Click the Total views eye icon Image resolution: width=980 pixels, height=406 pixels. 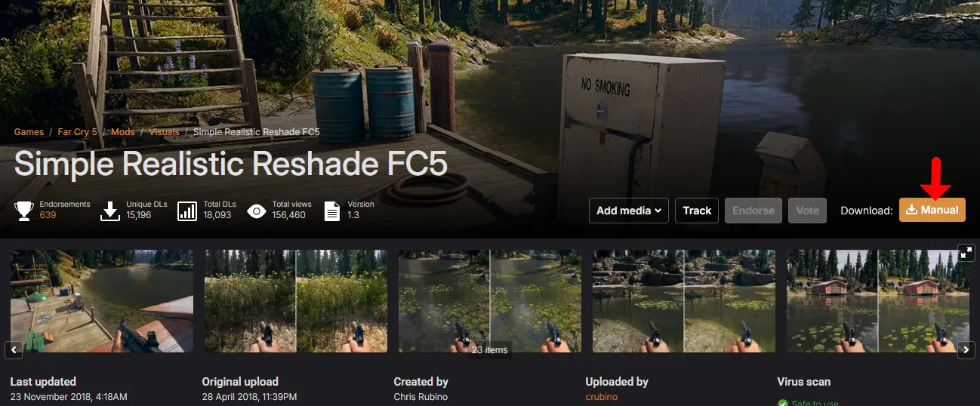tap(257, 211)
